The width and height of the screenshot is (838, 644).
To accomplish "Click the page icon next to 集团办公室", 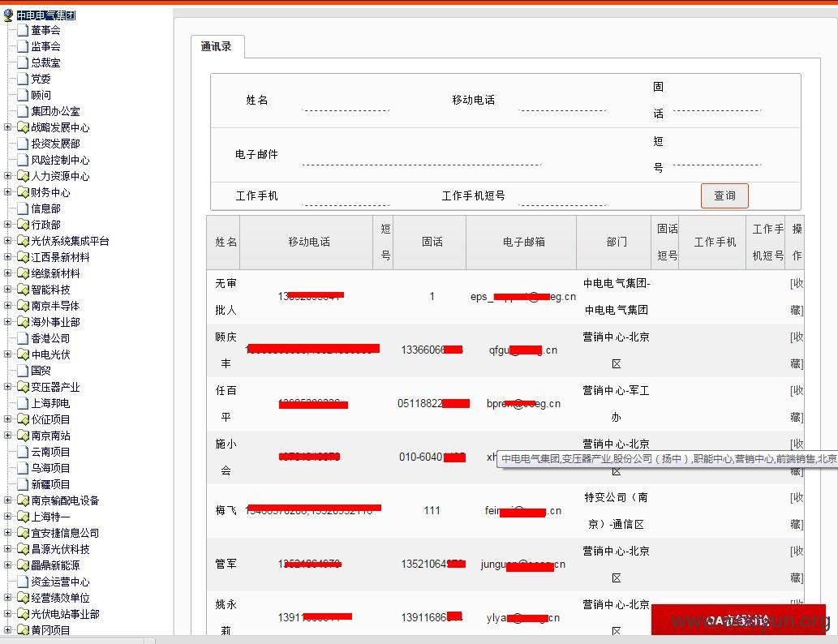I will [x=23, y=111].
